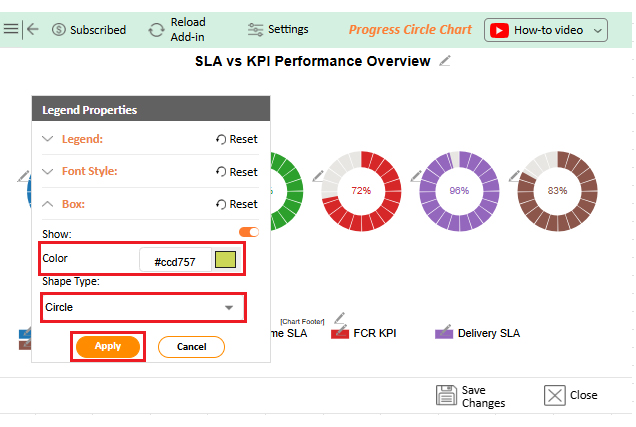
Task: Apply the legend property changes
Action: tap(108, 346)
